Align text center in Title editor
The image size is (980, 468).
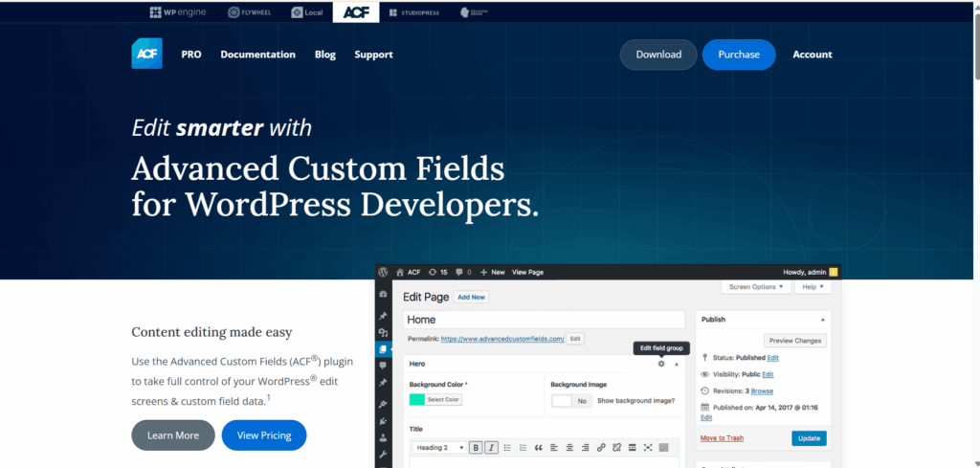pyautogui.click(x=570, y=447)
